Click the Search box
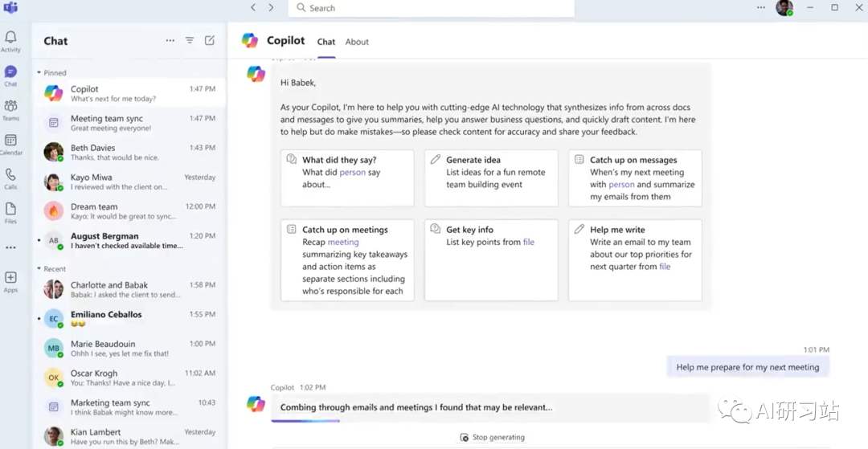The width and height of the screenshot is (868, 449). point(432,8)
